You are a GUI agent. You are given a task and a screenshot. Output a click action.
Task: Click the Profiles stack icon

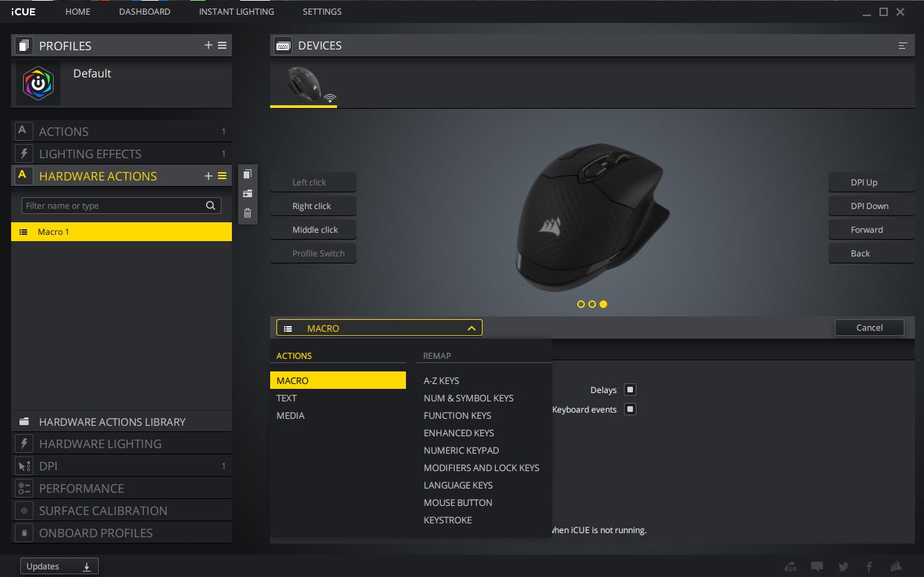pyautogui.click(x=24, y=46)
